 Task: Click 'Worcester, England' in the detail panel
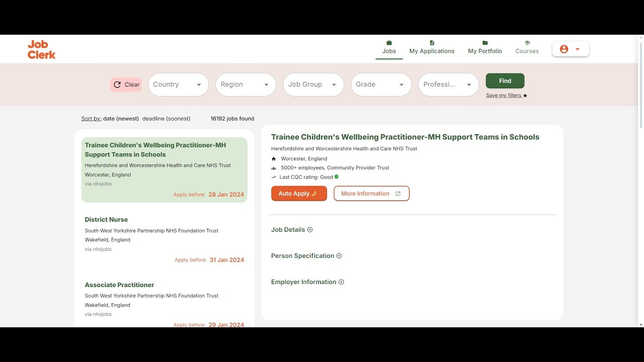[304, 159]
